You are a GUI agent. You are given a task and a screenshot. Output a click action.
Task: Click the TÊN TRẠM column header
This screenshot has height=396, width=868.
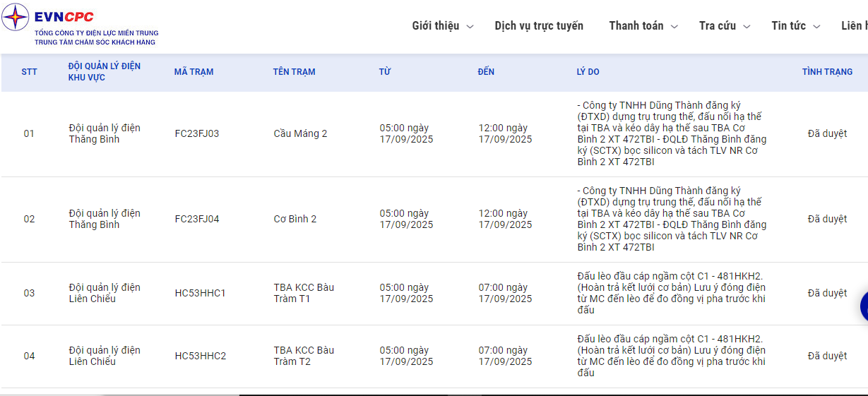(294, 72)
